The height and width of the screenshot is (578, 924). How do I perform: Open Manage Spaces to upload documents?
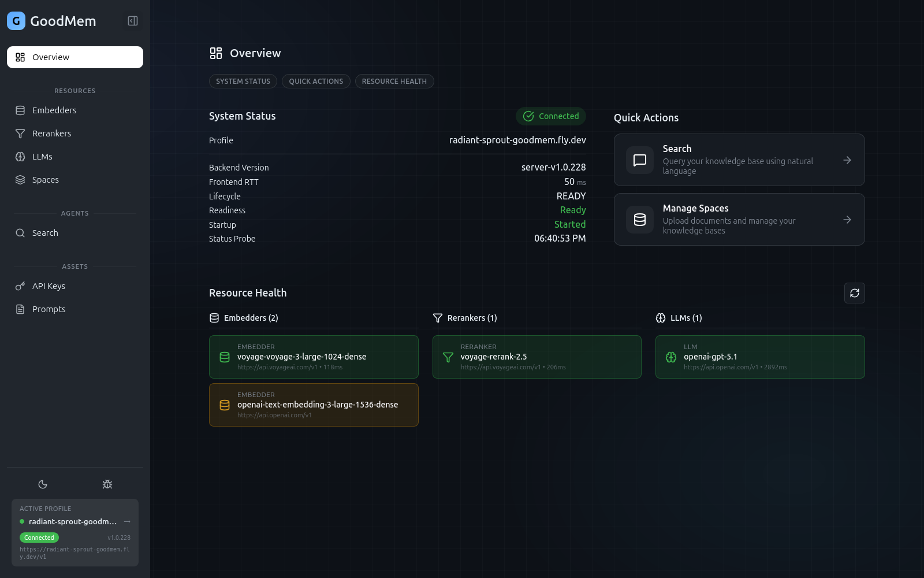point(739,220)
